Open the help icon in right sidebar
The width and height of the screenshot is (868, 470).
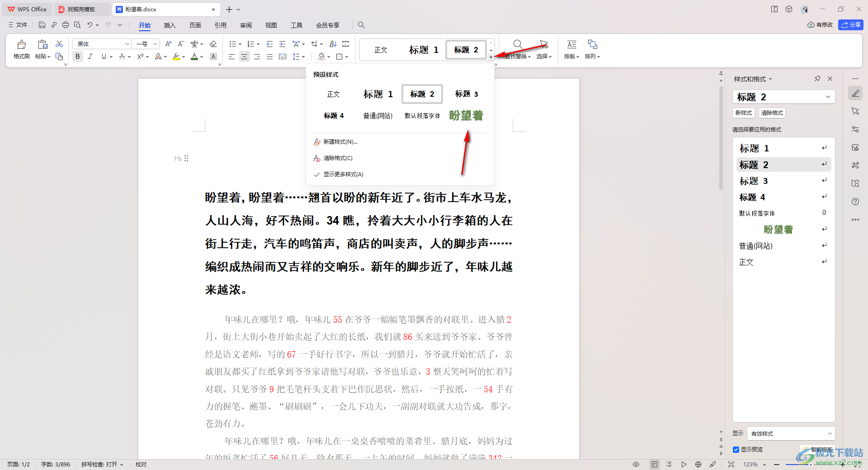855,202
